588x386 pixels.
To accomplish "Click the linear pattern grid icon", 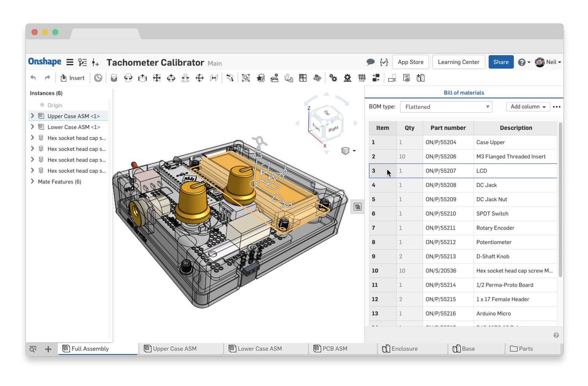I will pyautogui.click(x=303, y=78).
